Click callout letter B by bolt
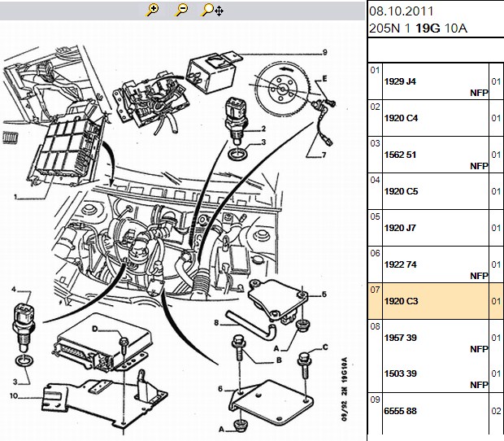This screenshot has width=504, height=441. (279, 360)
